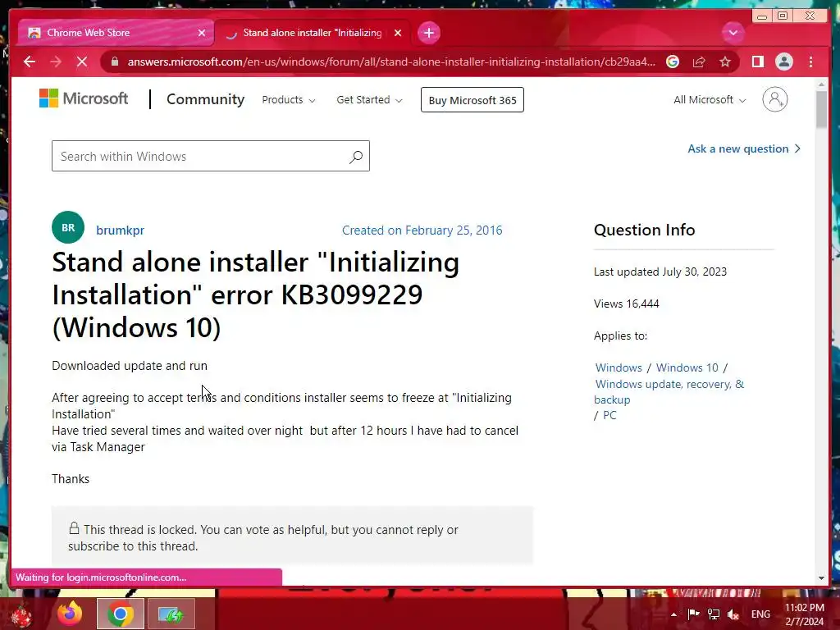Open the Chrome side panel
Image resolution: width=840 pixels, height=630 pixels.
click(x=757, y=62)
